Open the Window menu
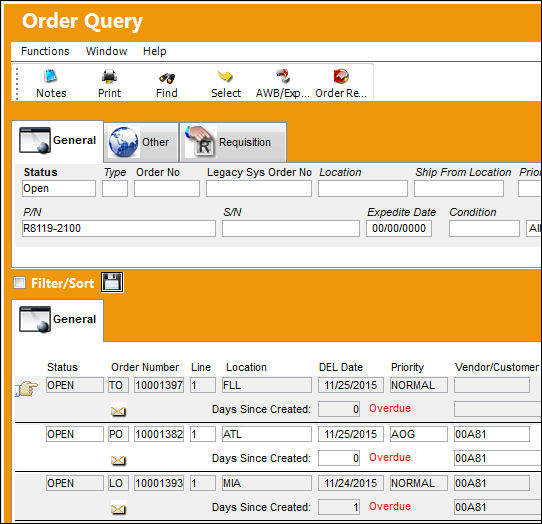 coord(106,51)
